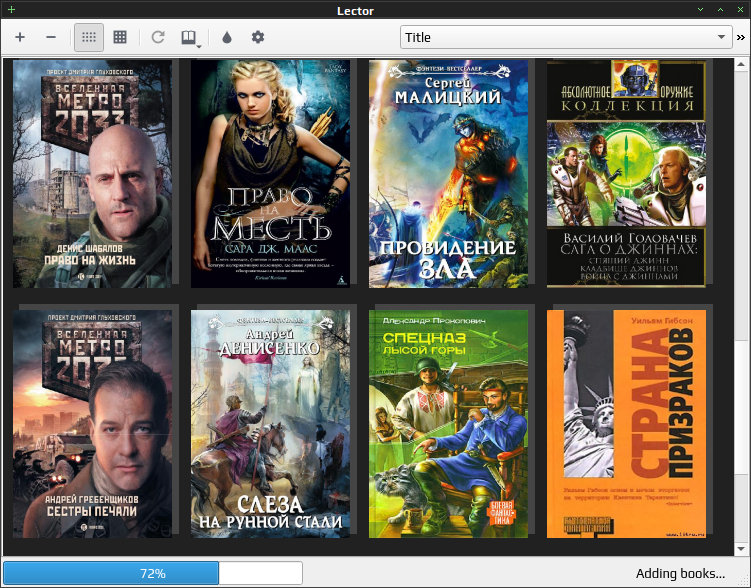Viewport: 751px width, 588px height.
Task: Open 'Слеза на рунной стали' cover
Action: 271,424
